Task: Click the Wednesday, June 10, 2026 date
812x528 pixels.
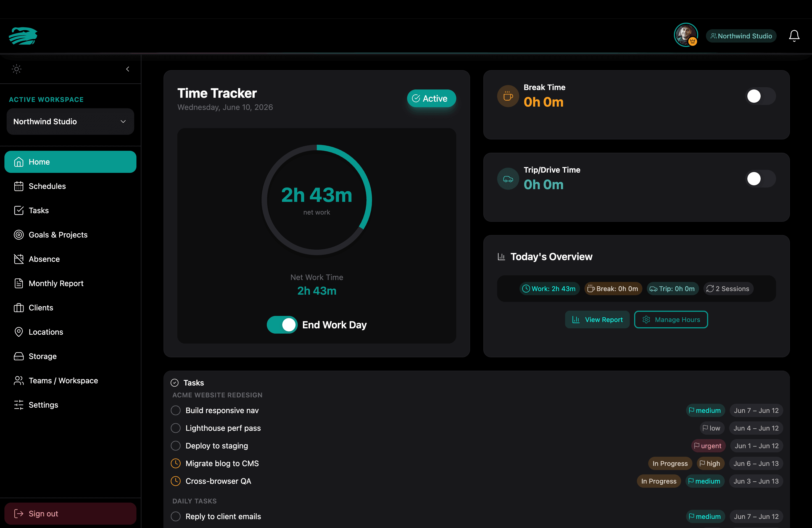Action: tap(225, 107)
